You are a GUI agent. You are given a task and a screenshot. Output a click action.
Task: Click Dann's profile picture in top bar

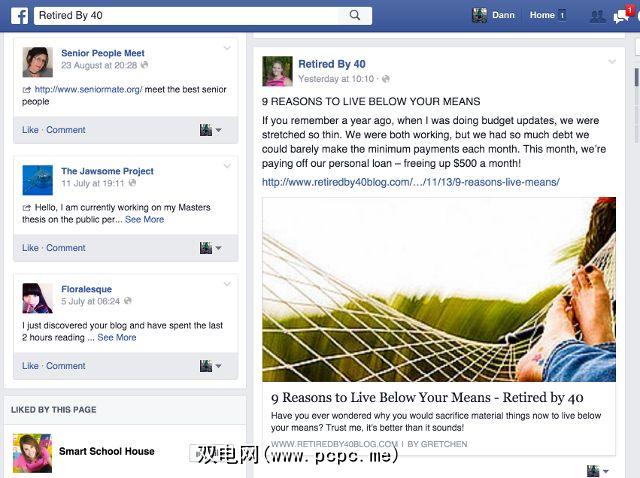480,15
